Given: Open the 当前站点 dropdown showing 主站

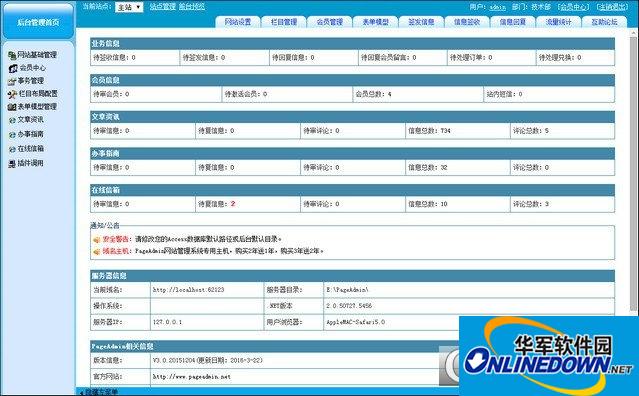Looking at the screenshot, I should click(x=129, y=7).
